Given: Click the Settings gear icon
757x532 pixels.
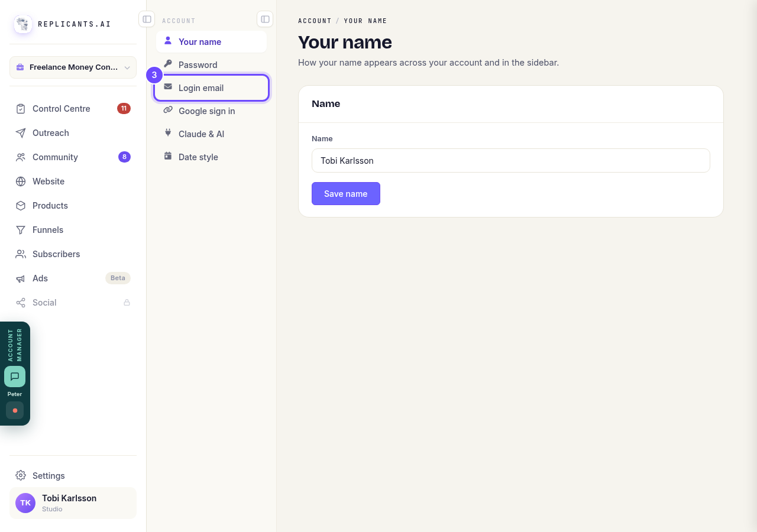Looking at the screenshot, I should point(21,476).
